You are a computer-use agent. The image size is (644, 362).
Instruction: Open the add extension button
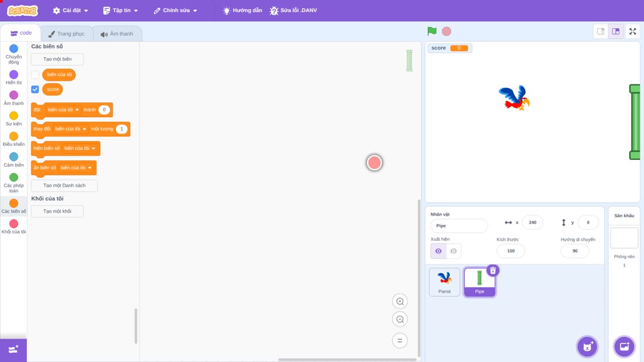(13, 350)
